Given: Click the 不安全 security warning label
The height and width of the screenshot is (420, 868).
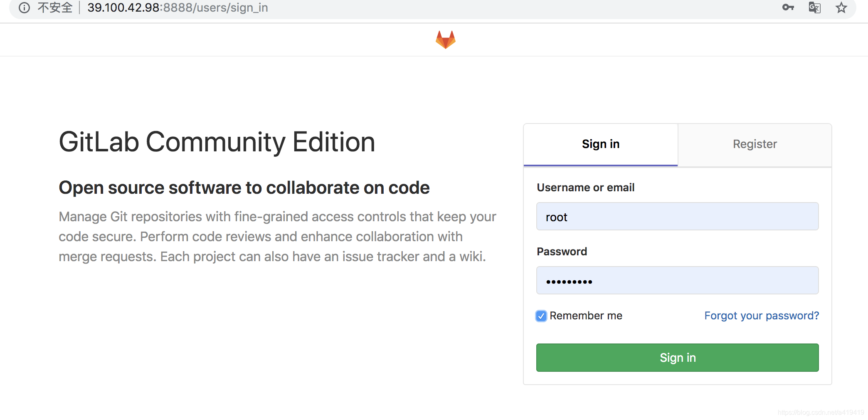Looking at the screenshot, I should 55,7.
